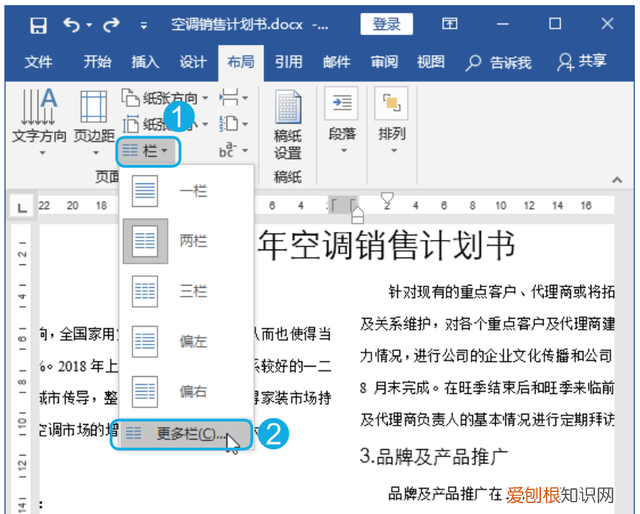Open 文字方向 text direction button
The image size is (640, 514).
click(x=39, y=122)
